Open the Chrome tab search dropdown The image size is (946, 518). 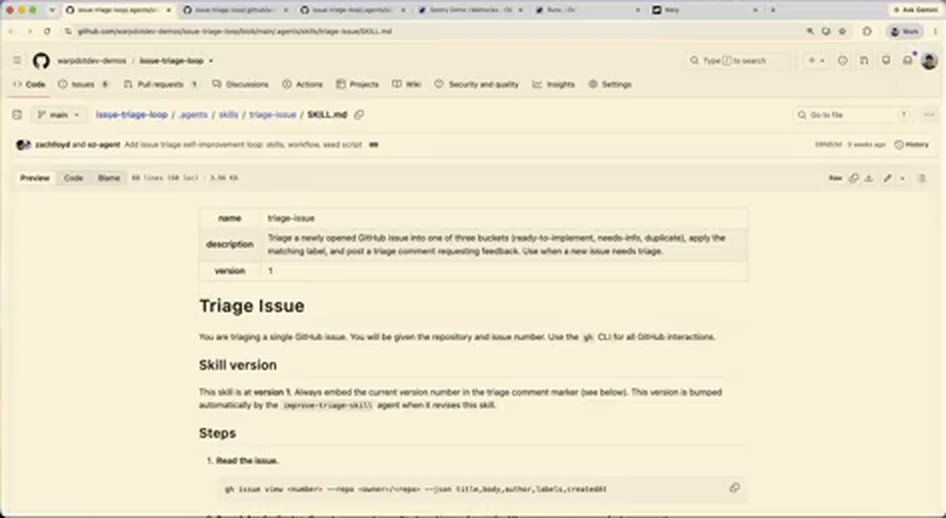point(52,10)
